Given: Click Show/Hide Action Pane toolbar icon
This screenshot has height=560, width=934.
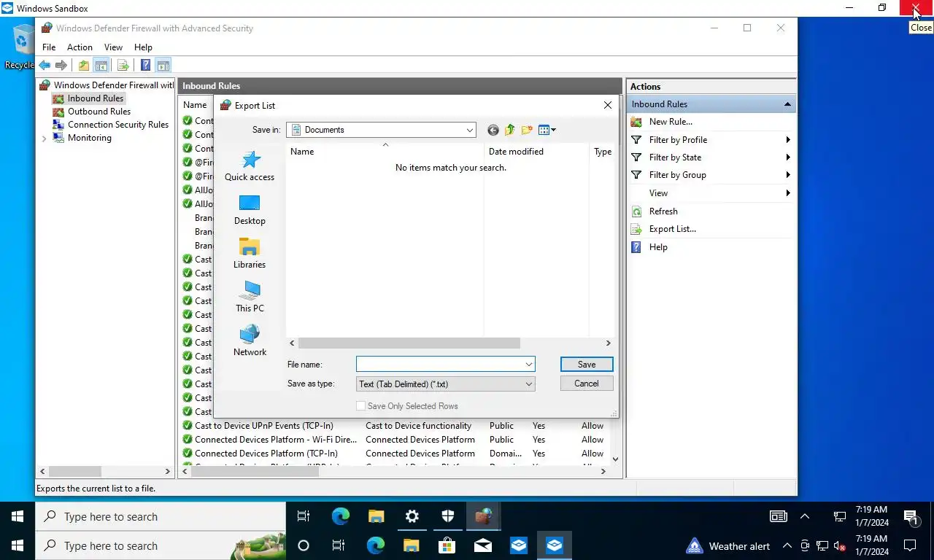Looking at the screenshot, I should [163, 66].
